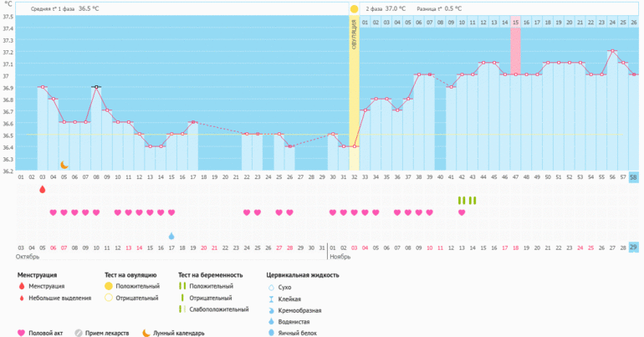Click the 'Сухо' empty drop legend icon

coord(271,286)
